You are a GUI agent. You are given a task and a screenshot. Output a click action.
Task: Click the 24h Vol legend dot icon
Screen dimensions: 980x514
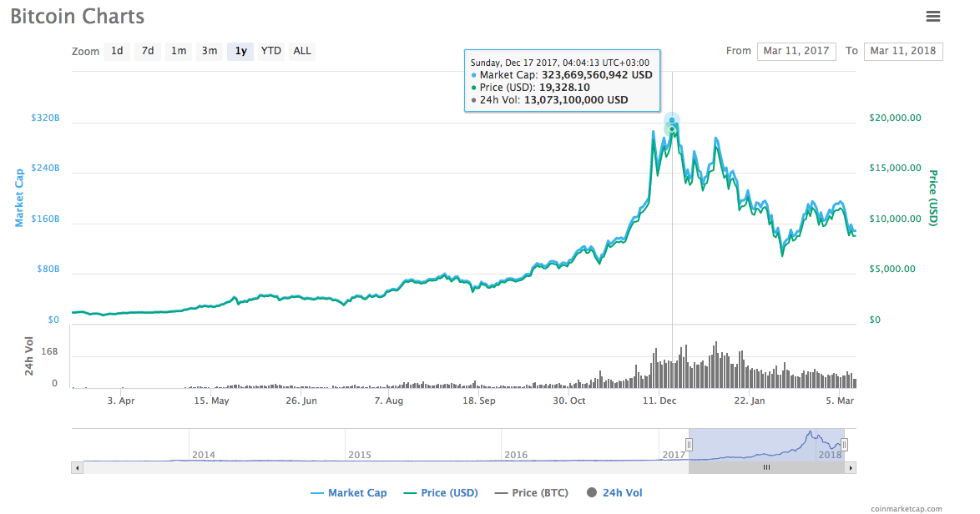coord(593,492)
